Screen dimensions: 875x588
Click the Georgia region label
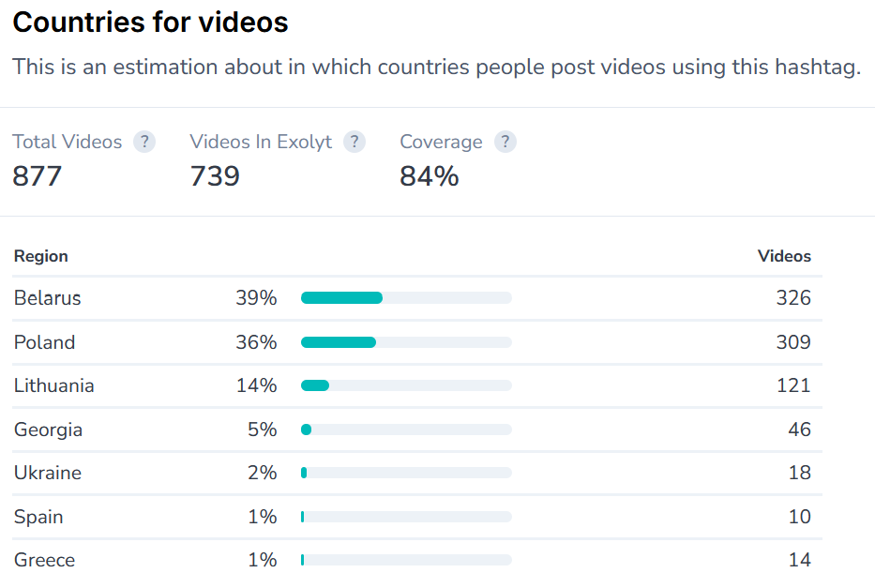[48, 430]
